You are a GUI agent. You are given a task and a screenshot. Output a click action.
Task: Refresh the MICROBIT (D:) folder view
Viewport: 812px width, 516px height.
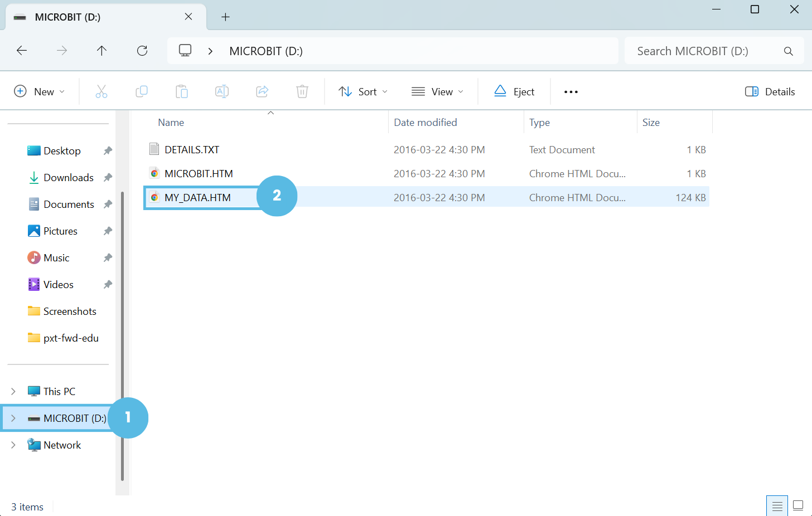point(142,51)
